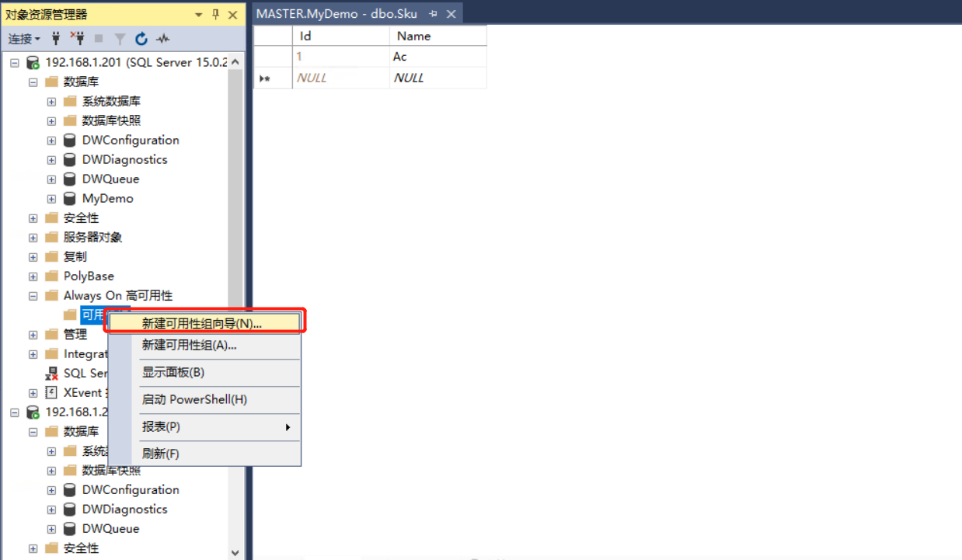Viewport: 962px width, 560px height.
Task: Select second server's DWDiagnostics label
Action: (125, 509)
